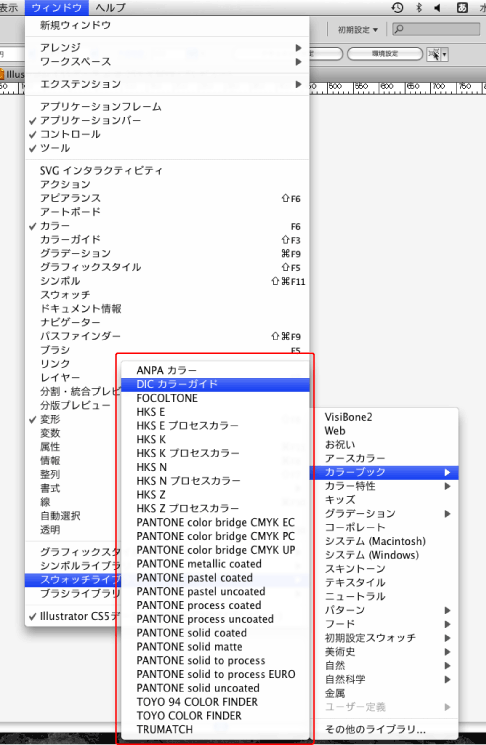Open the グラフィックスタイル panel

point(167,267)
